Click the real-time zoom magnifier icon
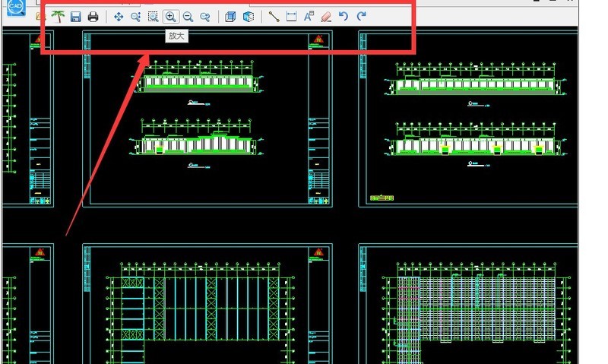This screenshot has width=608, height=364. [135, 17]
